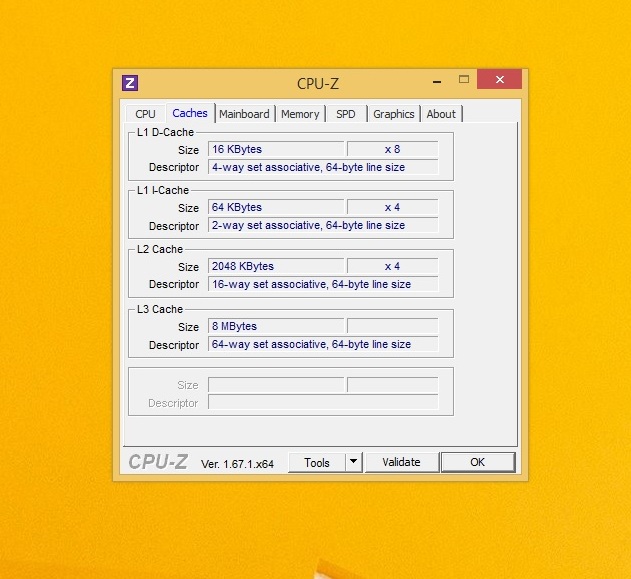
Task: Click the L2 Cache x 4 count field
Action: [392, 266]
